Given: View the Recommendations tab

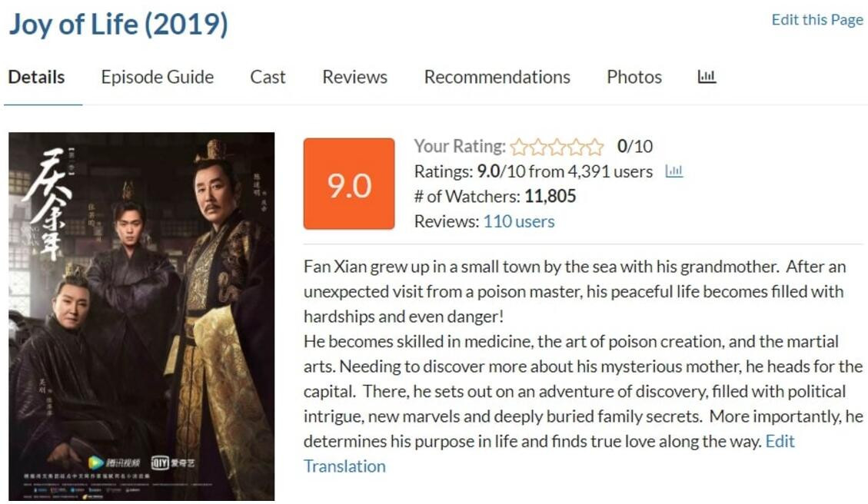Looking at the screenshot, I should pyautogui.click(x=497, y=77).
